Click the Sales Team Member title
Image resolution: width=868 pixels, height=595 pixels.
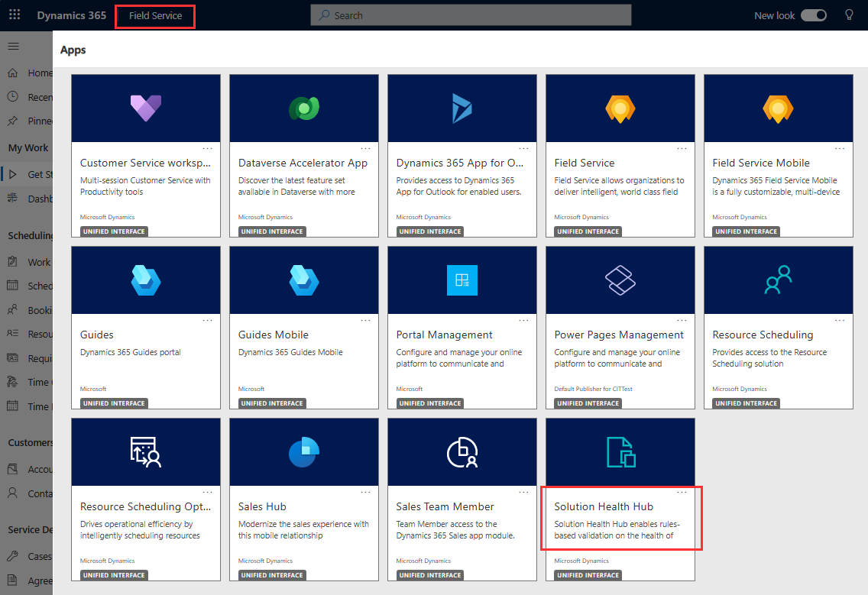click(445, 506)
